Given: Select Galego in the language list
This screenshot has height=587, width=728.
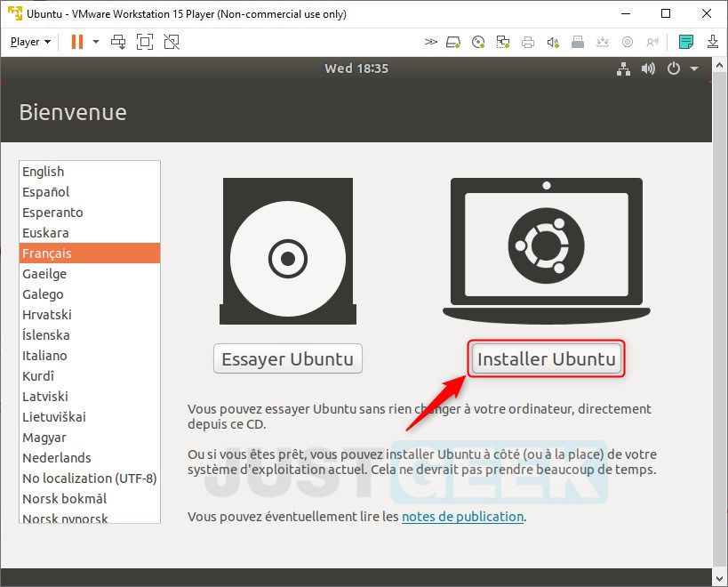Looking at the screenshot, I should coord(90,294).
